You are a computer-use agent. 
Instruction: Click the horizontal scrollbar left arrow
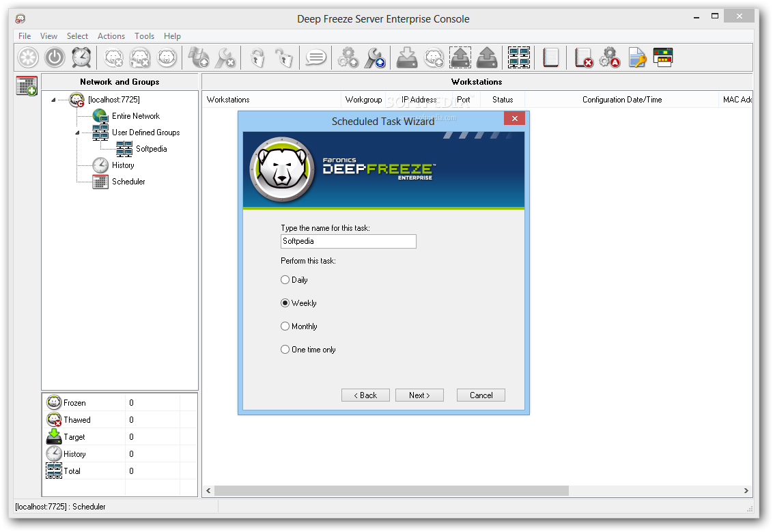[x=208, y=490]
